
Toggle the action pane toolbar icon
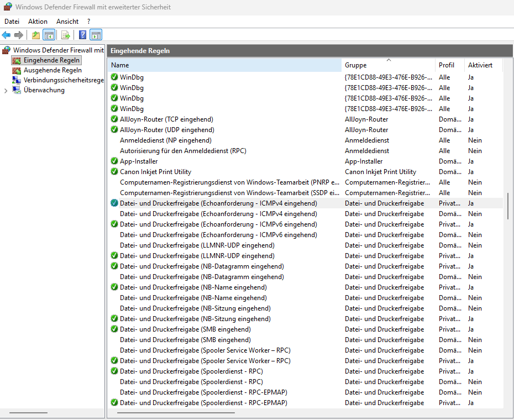pos(96,35)
